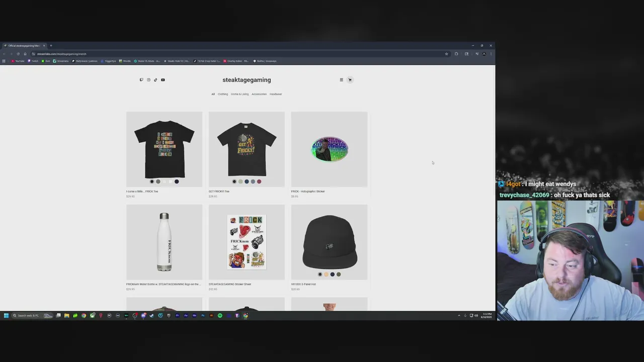Screen dimensions: 644x362
Task: Click the browser reload button
Action: pos(18,54)
